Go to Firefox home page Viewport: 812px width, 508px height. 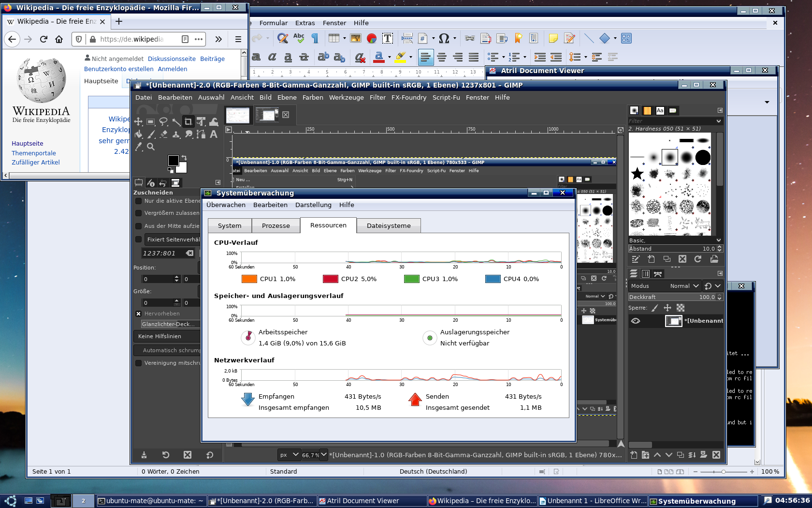59,39
